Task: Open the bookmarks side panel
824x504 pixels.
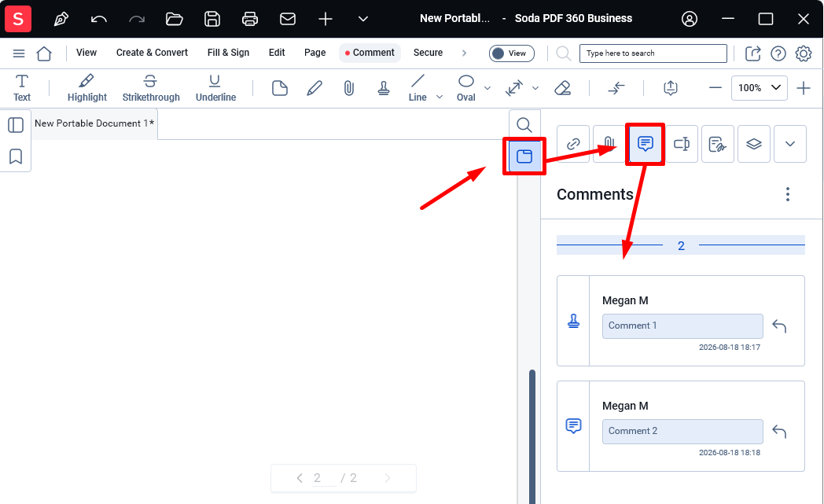Action: (x=16, y=156)
